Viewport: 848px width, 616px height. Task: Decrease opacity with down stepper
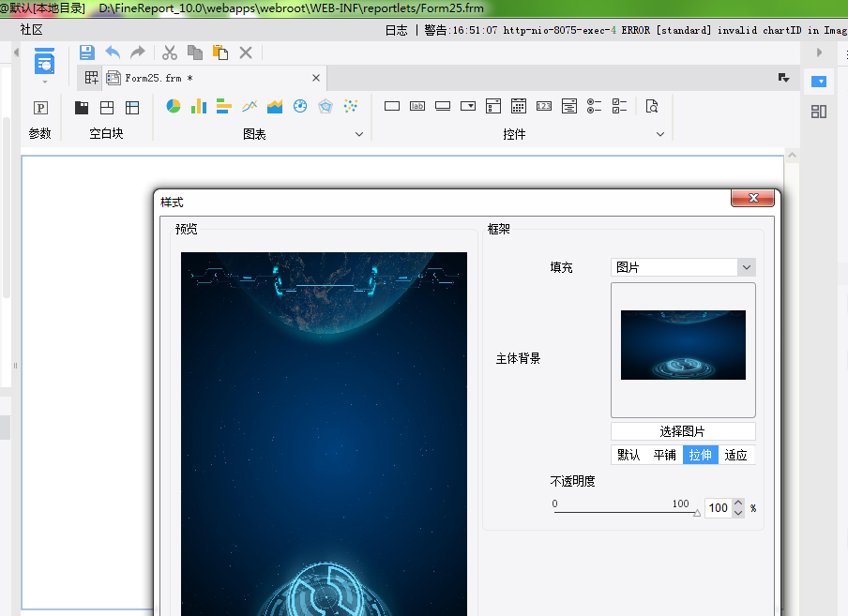pos(739,513)
